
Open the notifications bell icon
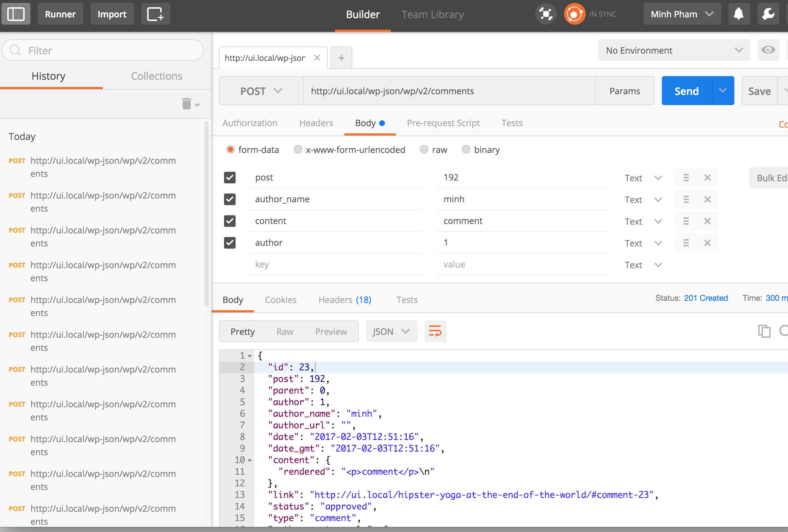pyautogui.click(x=739, y=14)
